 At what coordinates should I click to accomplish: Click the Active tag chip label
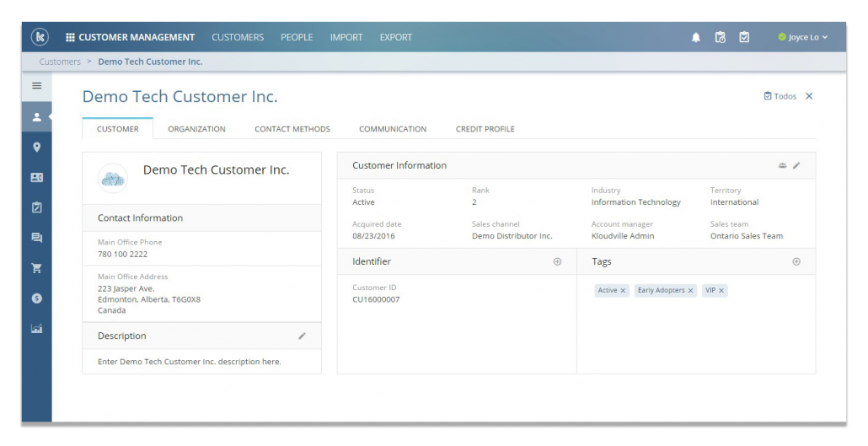[608, 290]
